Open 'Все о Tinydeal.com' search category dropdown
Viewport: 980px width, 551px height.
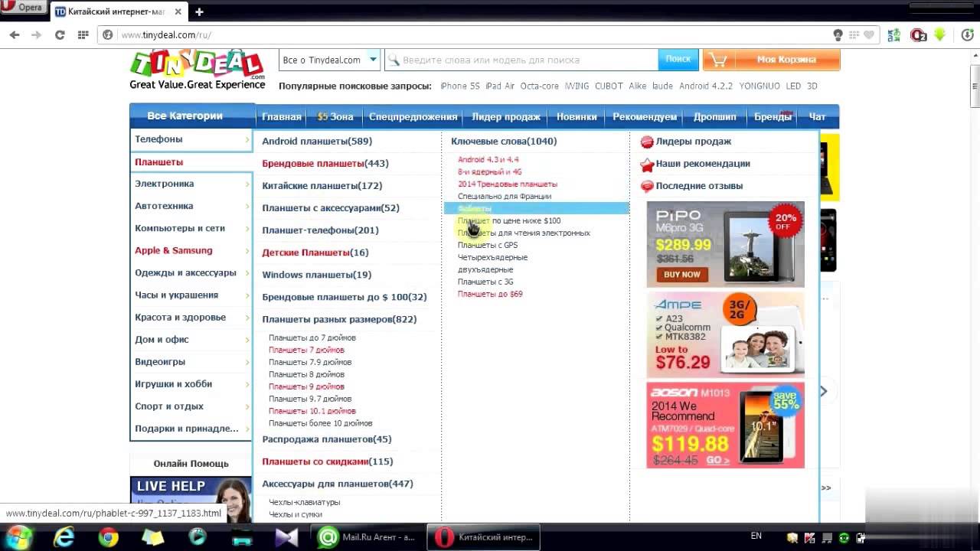click(x=329, y=60)
